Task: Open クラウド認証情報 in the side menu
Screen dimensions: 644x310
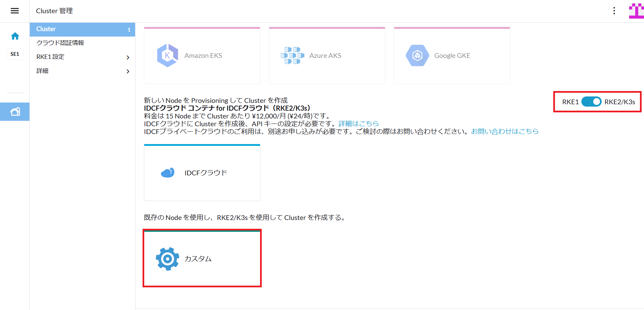Action: pos(60,43)
